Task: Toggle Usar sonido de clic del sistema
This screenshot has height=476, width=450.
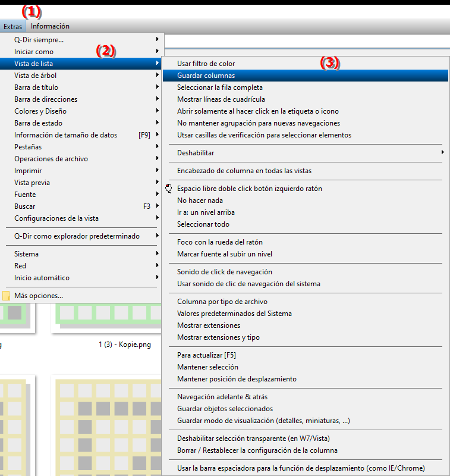Action: point(306,284)
